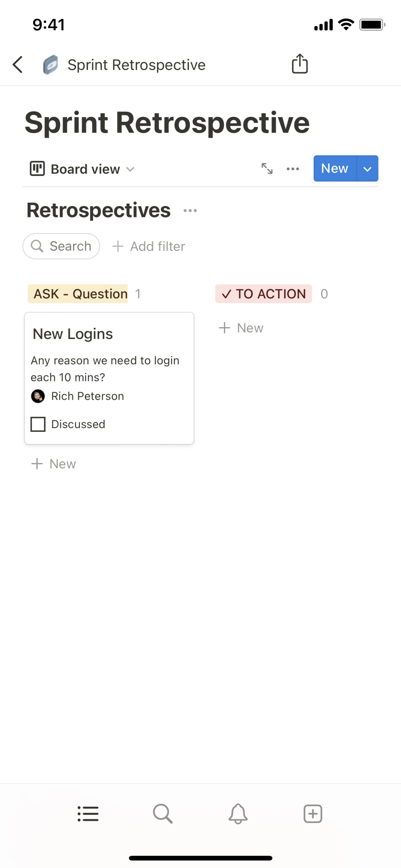Select the TO ACTION column label

click(x=263, y=294)
